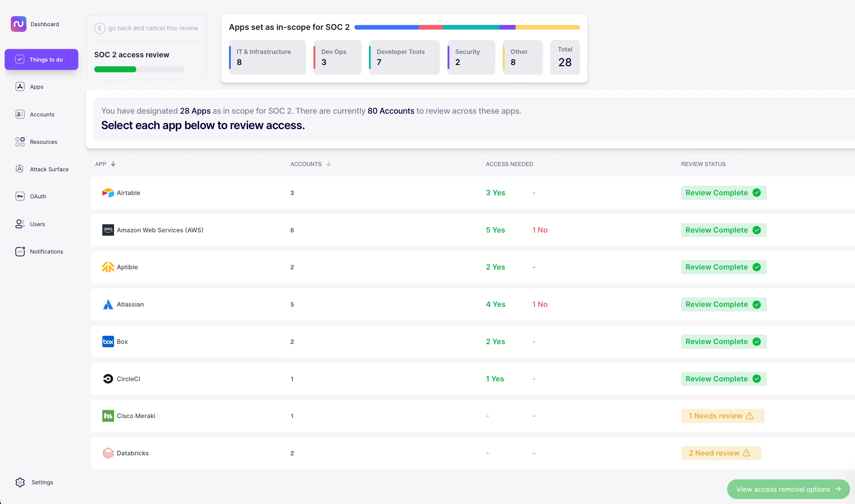Viewport: 855px width, 504px height.
Task: Sort table by APP column arrow
Action: coord(113,164)
